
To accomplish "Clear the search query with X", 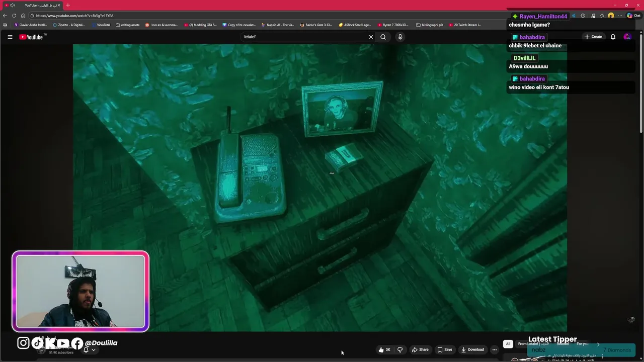I will point(371,37).
